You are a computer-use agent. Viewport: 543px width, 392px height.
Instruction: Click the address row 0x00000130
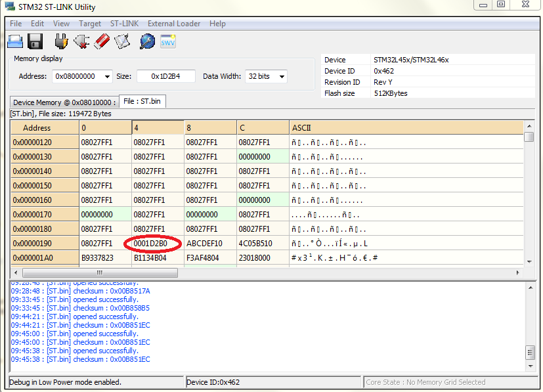45,157
